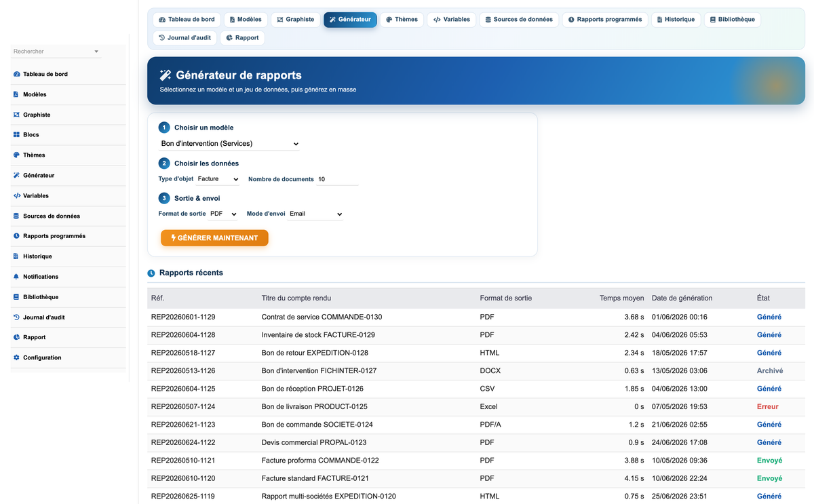
Task: Click the Archivé status label
Action: [x=770, y=371]
